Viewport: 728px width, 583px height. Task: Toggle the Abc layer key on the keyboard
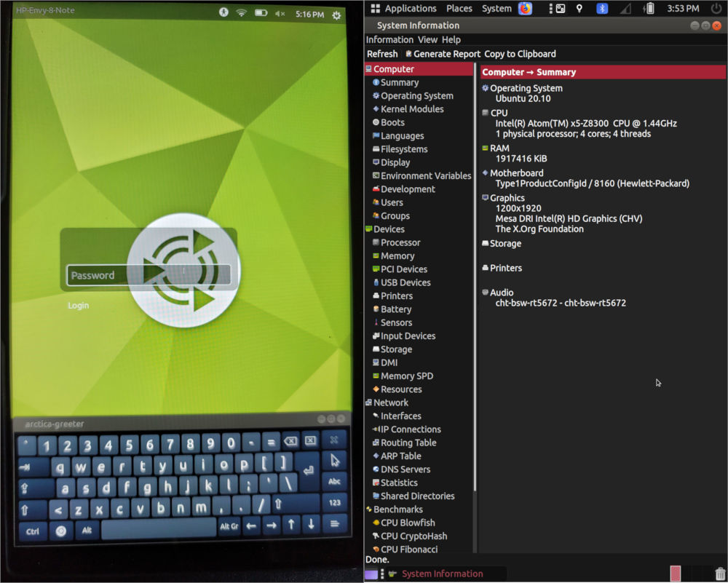[334, 481]
